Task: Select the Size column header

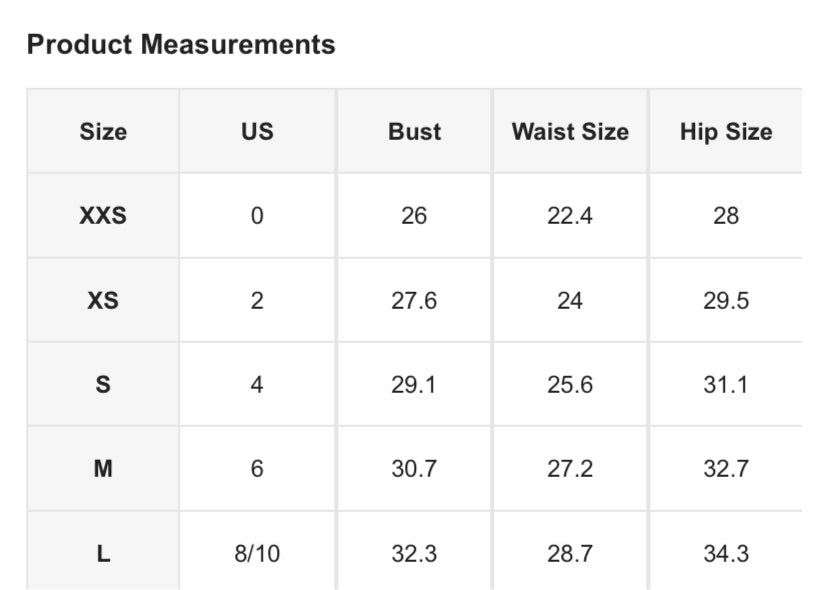Action: tap(103, 131)
